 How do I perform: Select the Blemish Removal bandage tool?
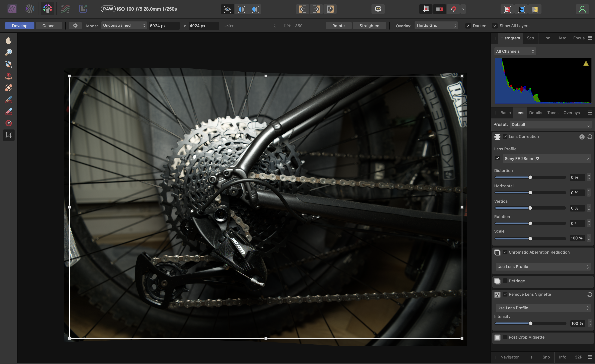point(9,88)
